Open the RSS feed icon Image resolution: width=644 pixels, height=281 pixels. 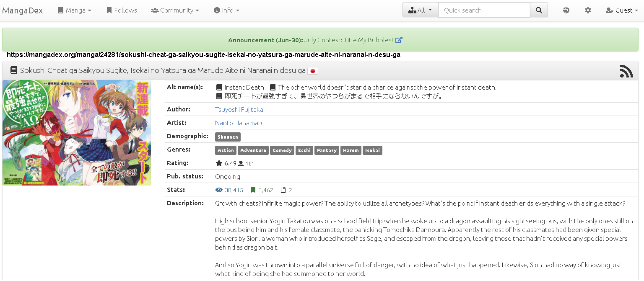click(x=626, y=71)
